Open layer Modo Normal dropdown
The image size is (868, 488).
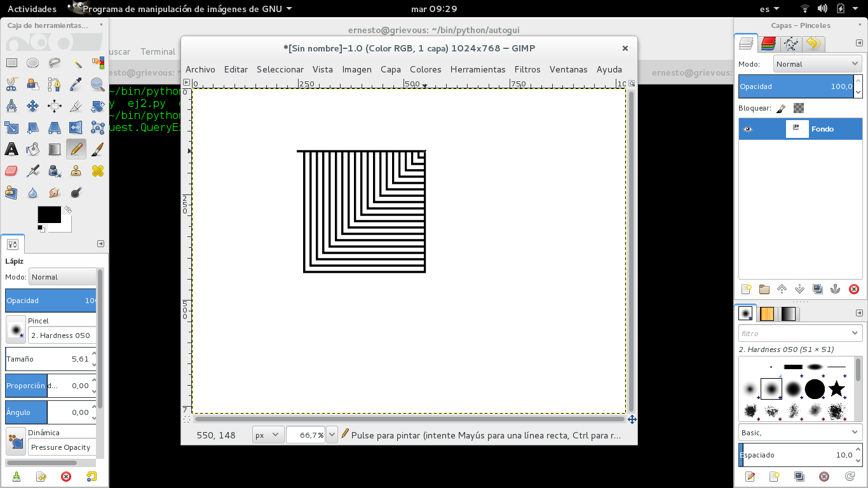[817, 64]
